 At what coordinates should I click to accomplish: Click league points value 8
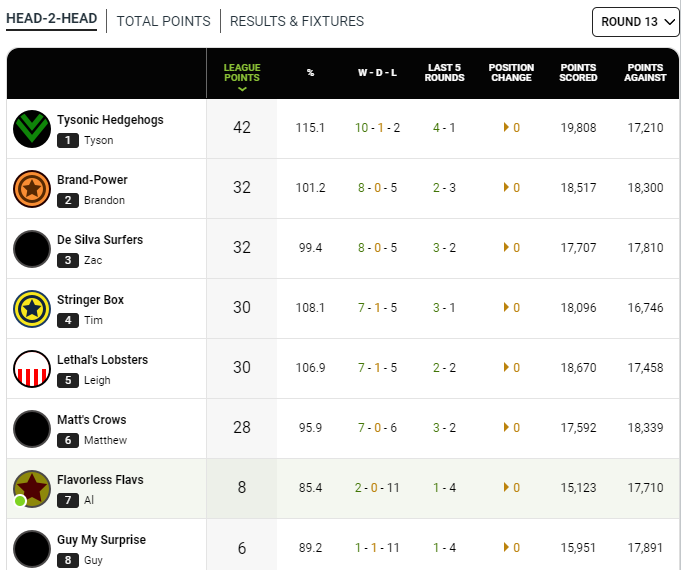242,487
